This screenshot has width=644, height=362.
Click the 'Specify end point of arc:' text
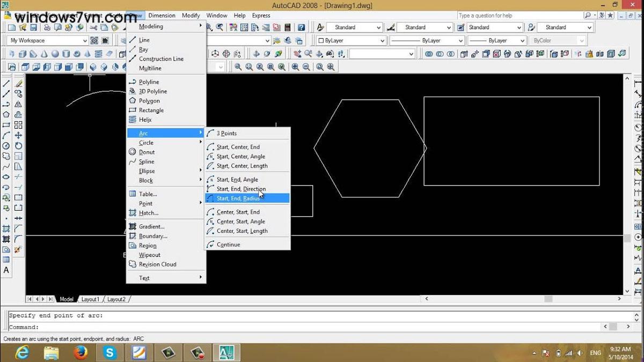point(56,315)
